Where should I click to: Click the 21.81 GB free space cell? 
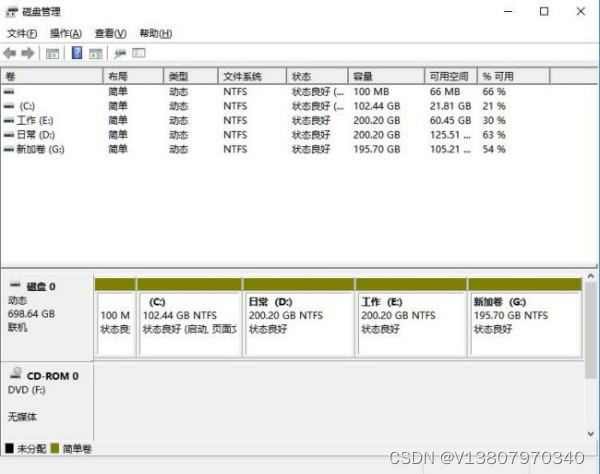450,106
